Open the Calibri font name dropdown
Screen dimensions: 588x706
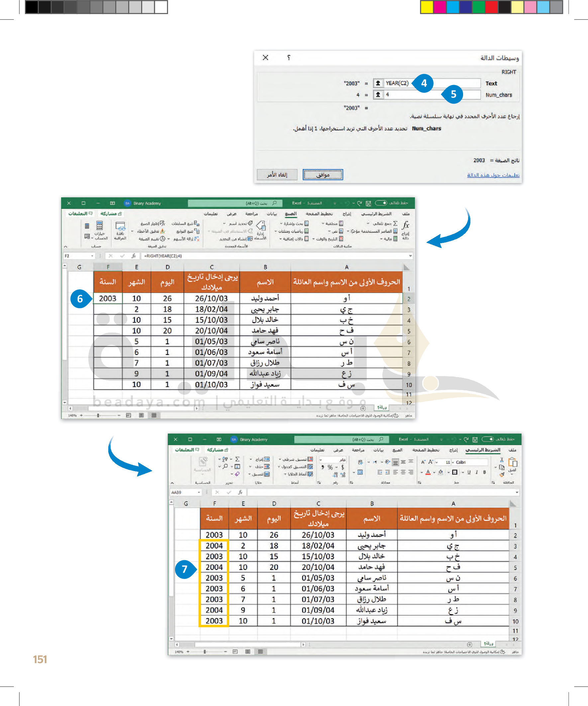click(452, 462)
